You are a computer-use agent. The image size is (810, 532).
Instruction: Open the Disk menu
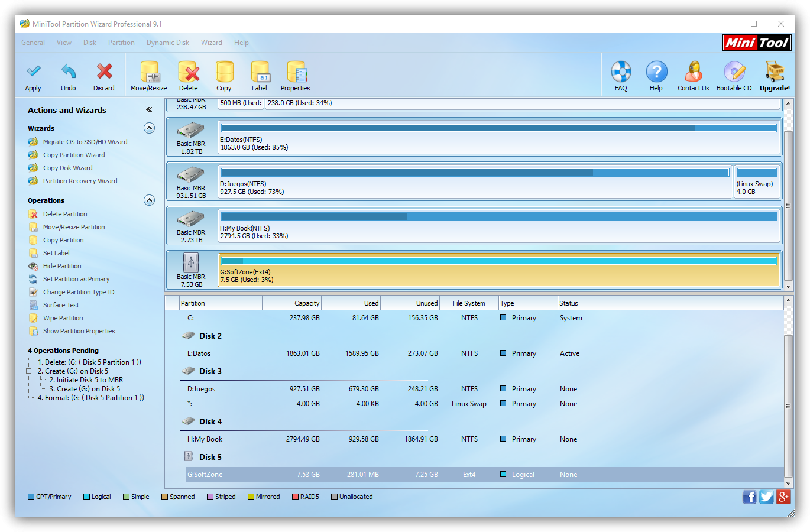(90, 43)
